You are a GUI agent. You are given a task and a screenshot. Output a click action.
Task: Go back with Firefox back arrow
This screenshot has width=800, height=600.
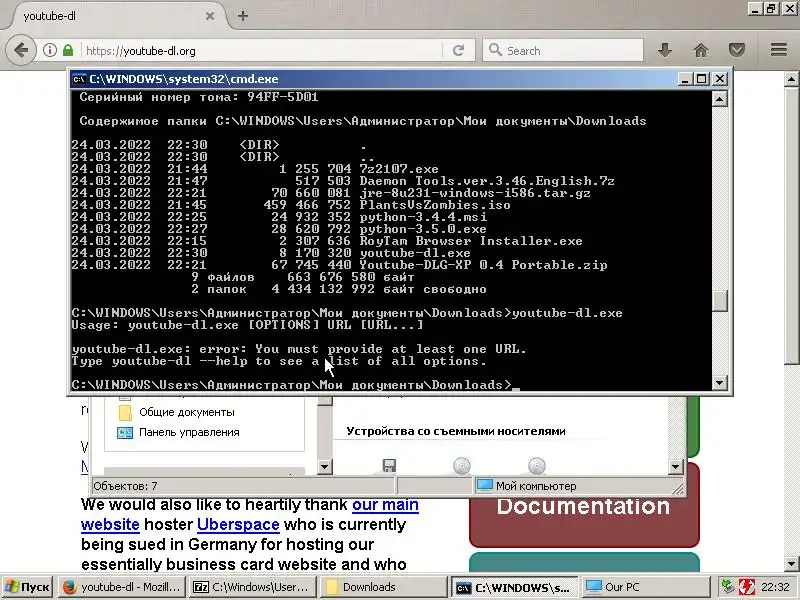[x=21, y=51]
